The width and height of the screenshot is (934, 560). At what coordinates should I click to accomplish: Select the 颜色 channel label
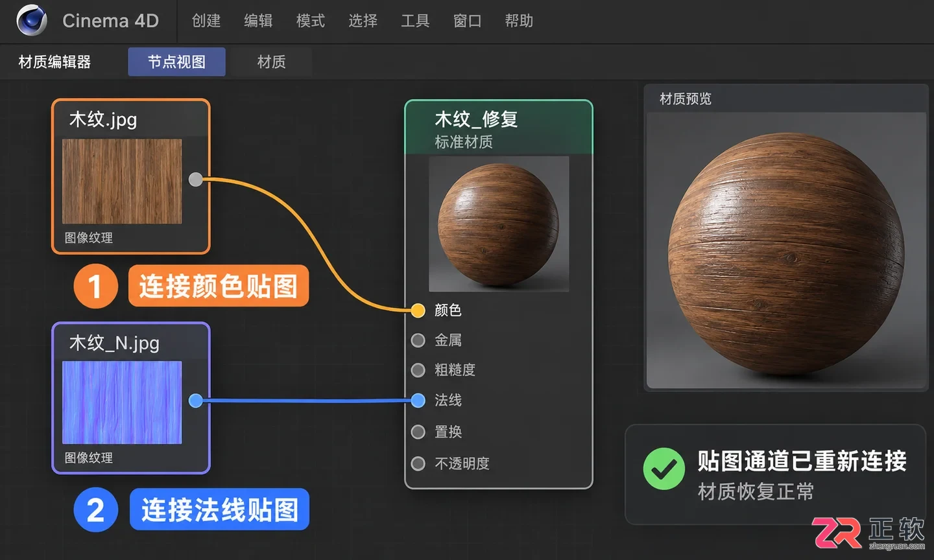point(448,310)
